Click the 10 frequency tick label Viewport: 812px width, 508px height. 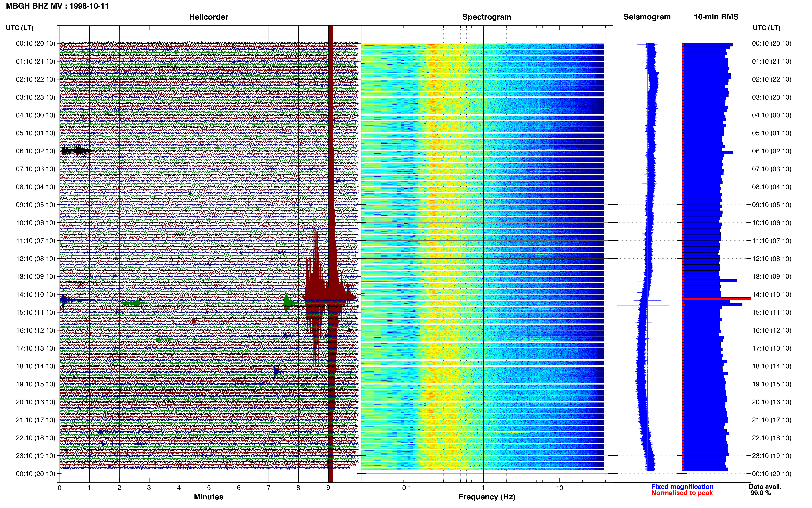(559, 487)
